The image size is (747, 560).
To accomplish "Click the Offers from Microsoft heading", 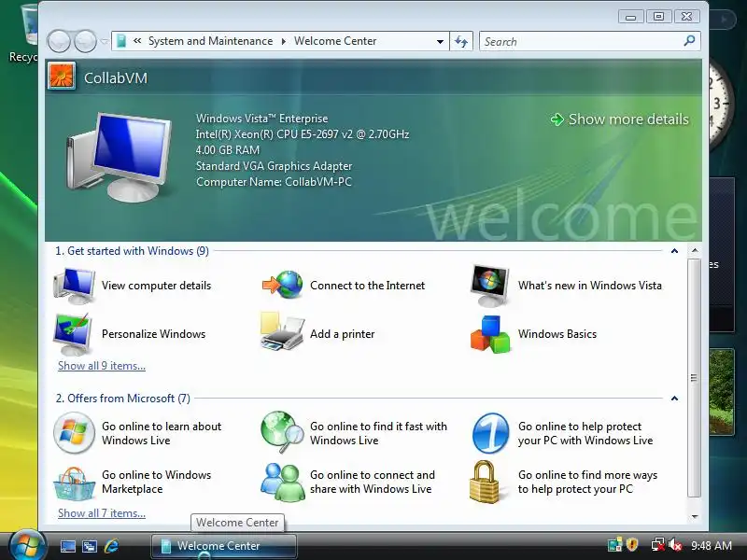I will pyautogui.click(x=123, y=399).
